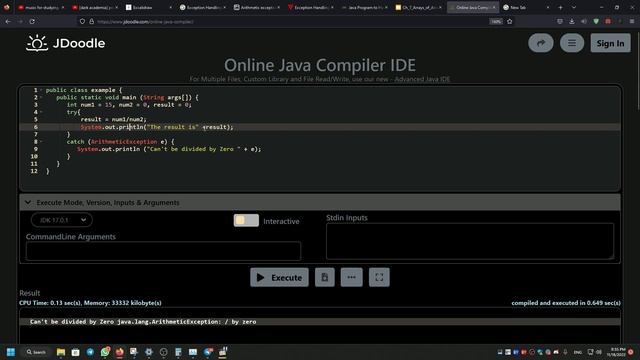Screen dimensions: 640x360
Task: Open Telegram from taskbar
Action: coord(90,352)
